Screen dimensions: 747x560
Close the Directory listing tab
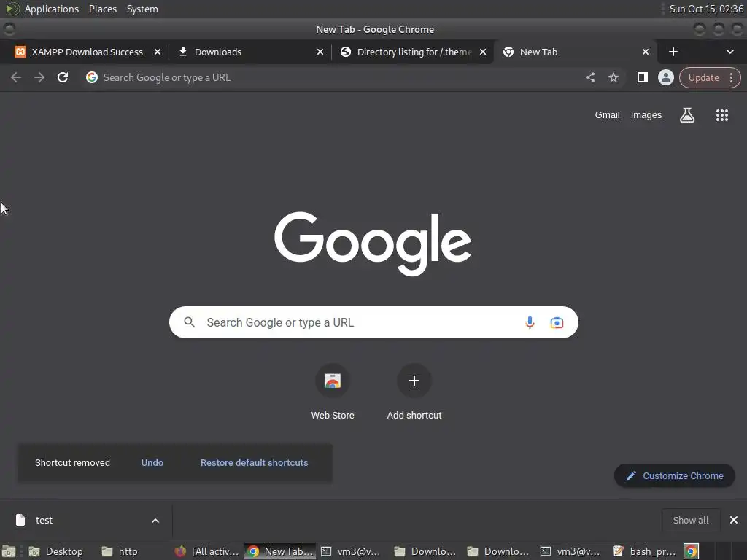[483, 52]
